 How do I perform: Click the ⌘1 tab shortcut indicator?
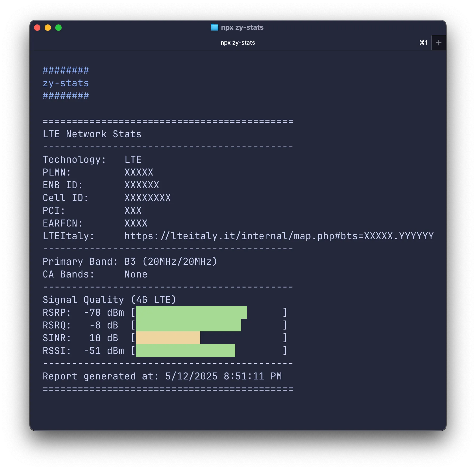pos(423,43)
